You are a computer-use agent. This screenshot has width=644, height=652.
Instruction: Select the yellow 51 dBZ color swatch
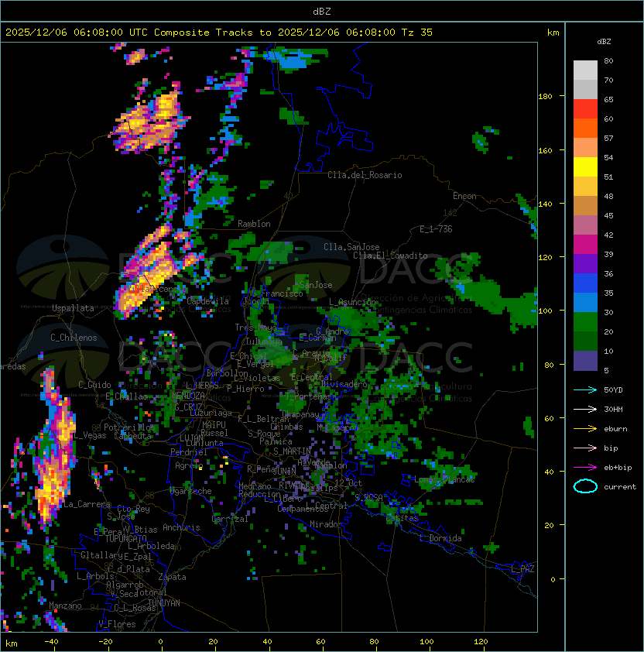click(585, 167)
